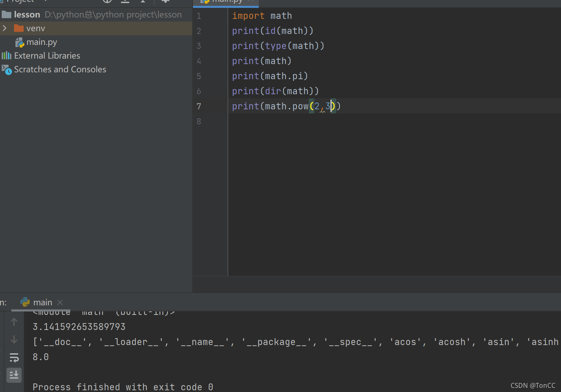Screen dimensions: 561x392
Task: Click the External Libraries bar-chart icon
Action: (x=7, y=56)
